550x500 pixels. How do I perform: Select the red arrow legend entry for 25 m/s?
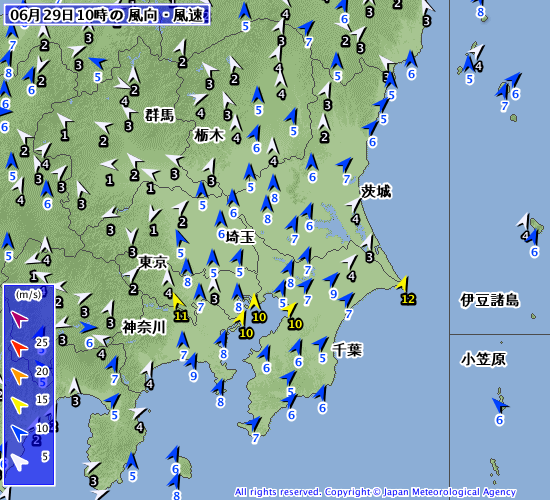pos(19,348)
